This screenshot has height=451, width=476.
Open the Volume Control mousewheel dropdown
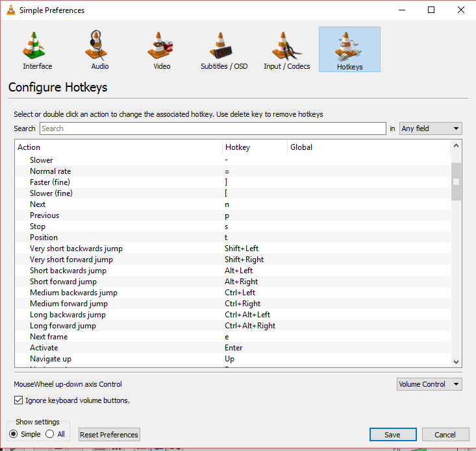coord(429,384)
